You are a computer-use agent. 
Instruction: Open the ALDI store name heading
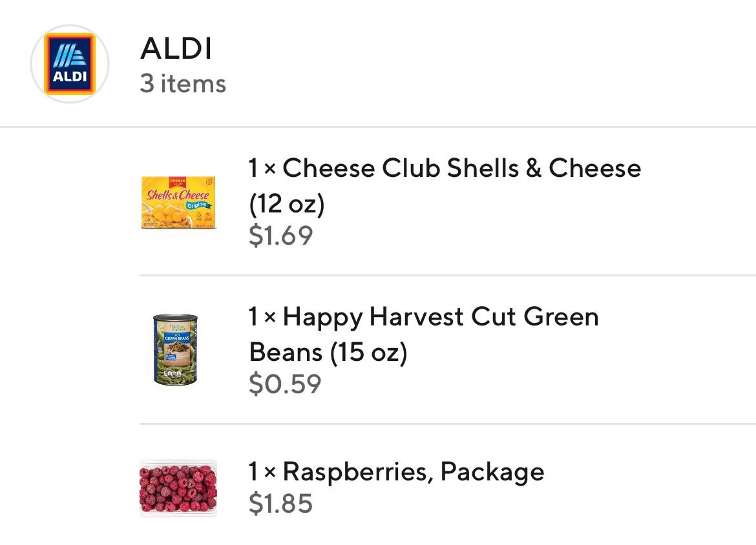pyautogui.click(x=176, y=48)
